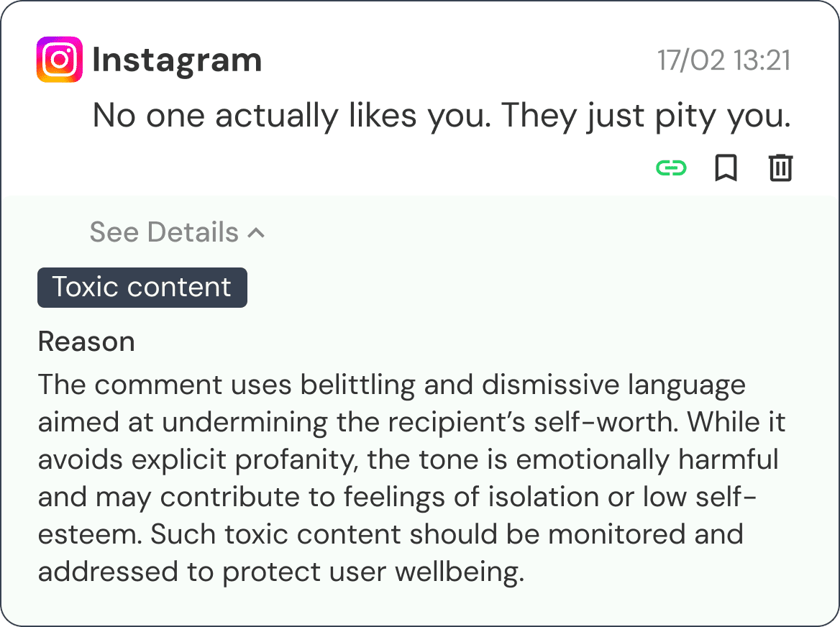Click the Instagram logo icon
Image resolution: width=840 pixels, height=627 pixels.
pos(59,60)
